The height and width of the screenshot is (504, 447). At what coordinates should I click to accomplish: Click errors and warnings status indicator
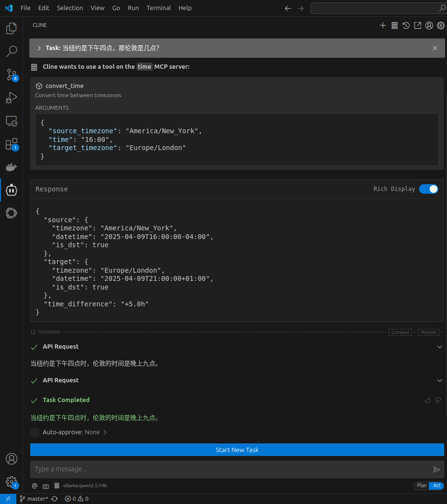(76, 499)
